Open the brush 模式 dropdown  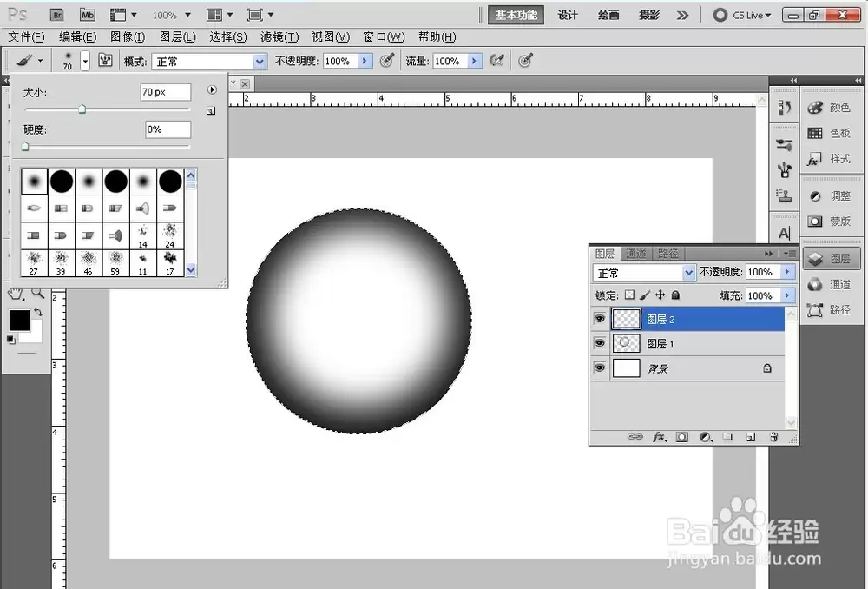[x=209, y=62]
